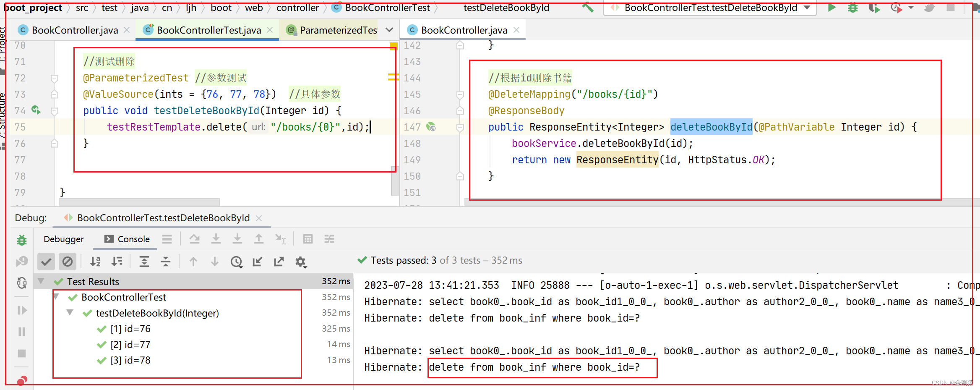Click the threads layout icon beside Console
Viewport: 980px width, 390px height.
167,239
